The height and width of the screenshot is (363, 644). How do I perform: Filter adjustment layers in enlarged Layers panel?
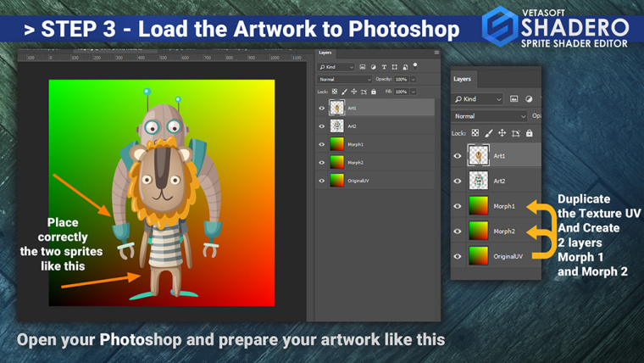pyautogui.click(x=529, y=99)
